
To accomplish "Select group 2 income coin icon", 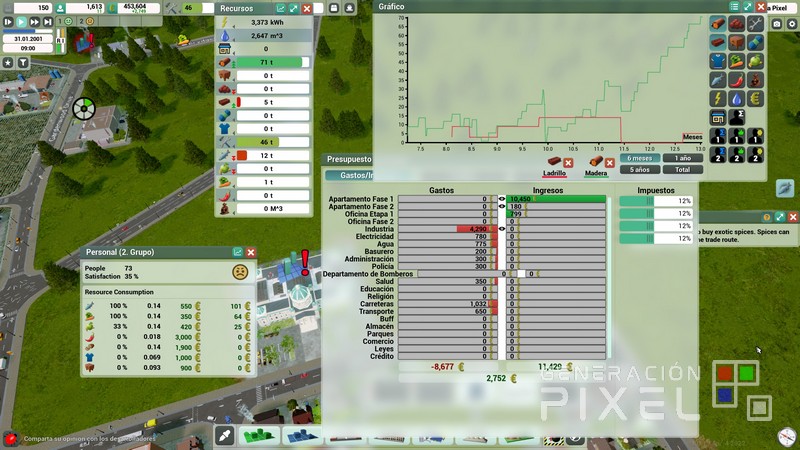I will tap(755, 155).
